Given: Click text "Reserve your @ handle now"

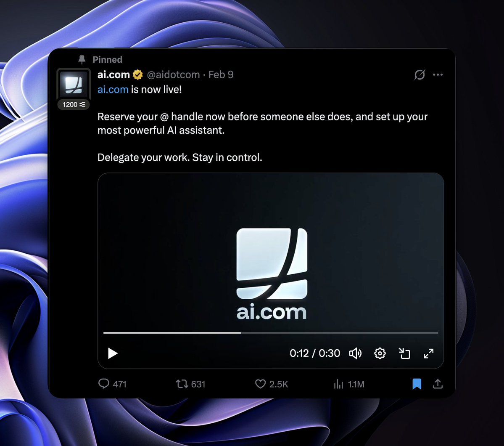Looking at the screenshot, I should coord(161,117).
